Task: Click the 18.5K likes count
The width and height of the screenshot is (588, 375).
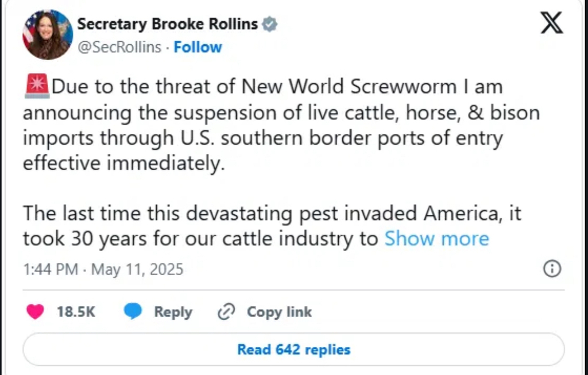Action: coord(76,312)
